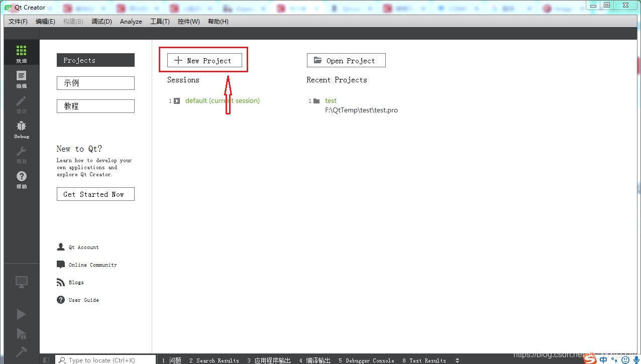Click the New to Qt? heading
This screenshot has width=641, height=364.
click(x=79, y=149)
